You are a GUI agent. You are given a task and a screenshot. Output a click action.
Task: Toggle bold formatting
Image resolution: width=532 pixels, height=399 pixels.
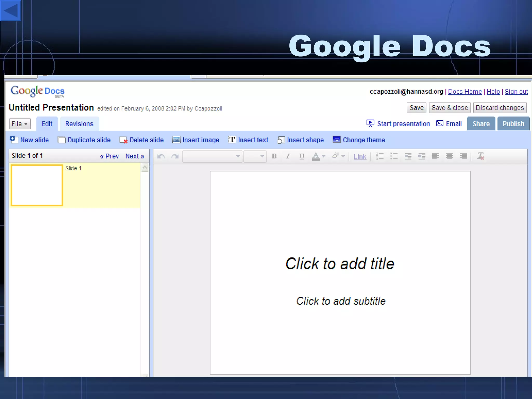pyautogui.click(x=274, y=156)
